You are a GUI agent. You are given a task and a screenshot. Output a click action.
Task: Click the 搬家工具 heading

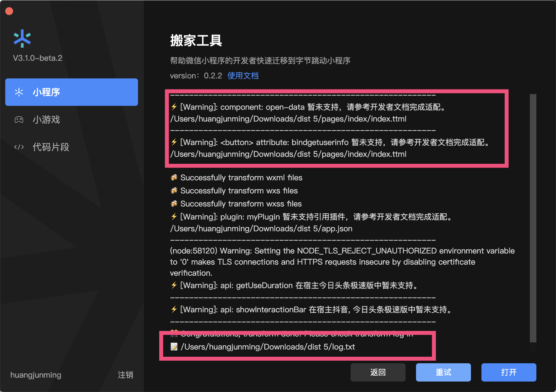tap(196, 41)
